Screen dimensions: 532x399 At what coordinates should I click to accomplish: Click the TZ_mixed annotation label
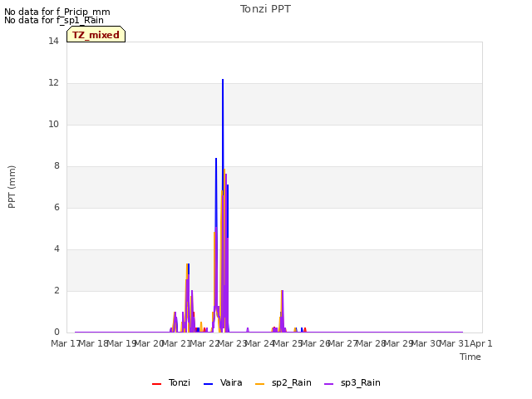pos(96,34)
